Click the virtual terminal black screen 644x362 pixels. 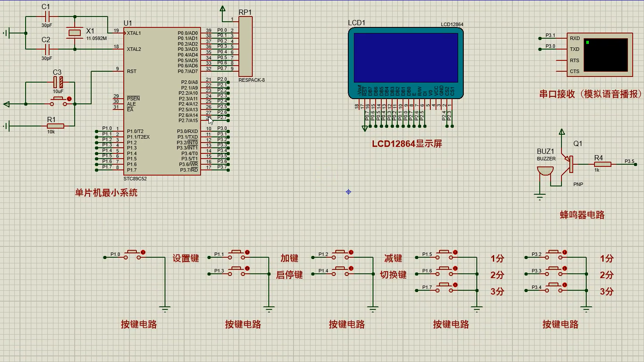[605, 55]
